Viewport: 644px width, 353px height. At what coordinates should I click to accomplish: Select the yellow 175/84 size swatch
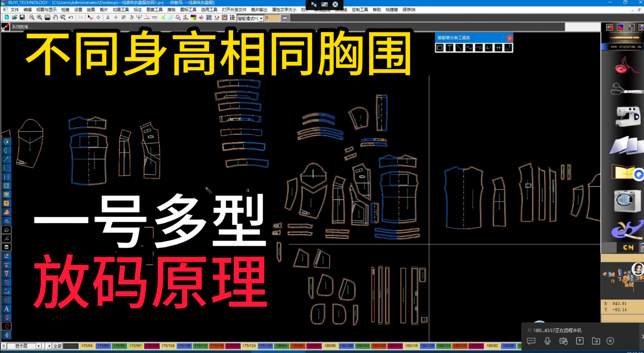click(87, 346)
